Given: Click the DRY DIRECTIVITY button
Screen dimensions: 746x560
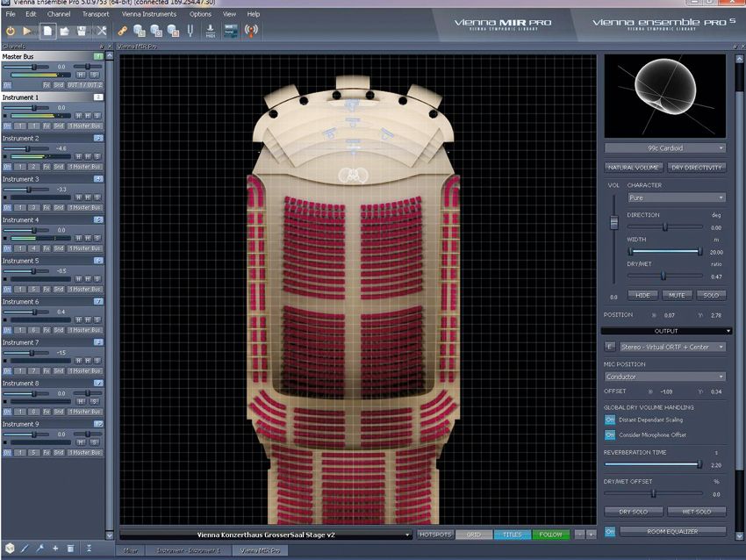Looking at the screenshot, I should click(x=697, y=168).
